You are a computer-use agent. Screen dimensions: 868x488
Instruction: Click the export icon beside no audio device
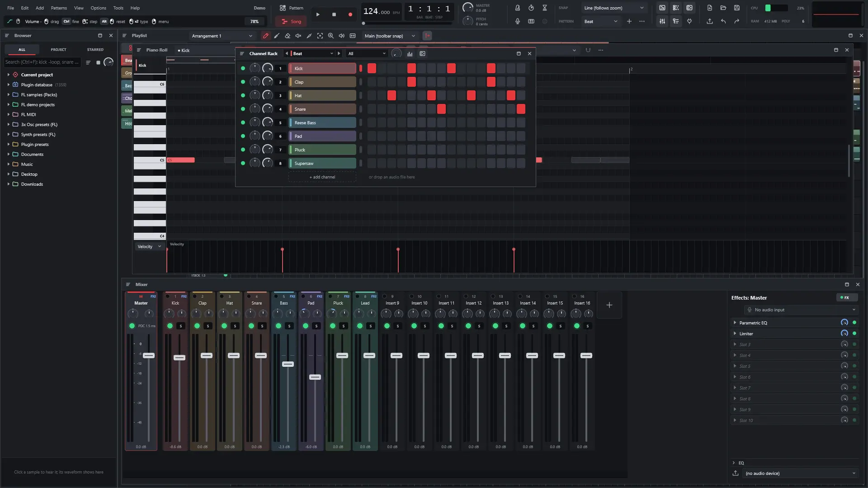coord(736,473)
